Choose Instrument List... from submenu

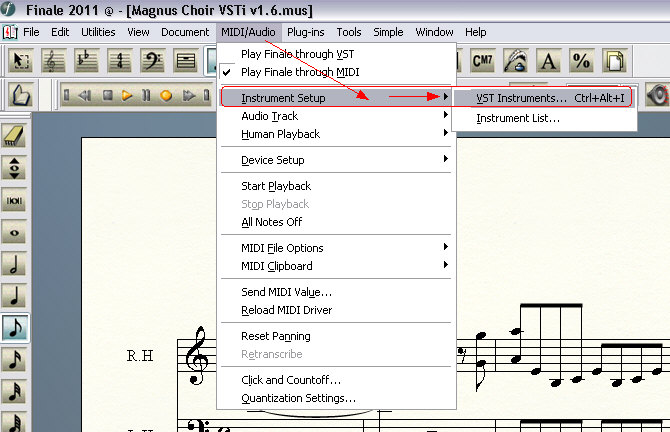pyautogui.click(x=544, y=118)
